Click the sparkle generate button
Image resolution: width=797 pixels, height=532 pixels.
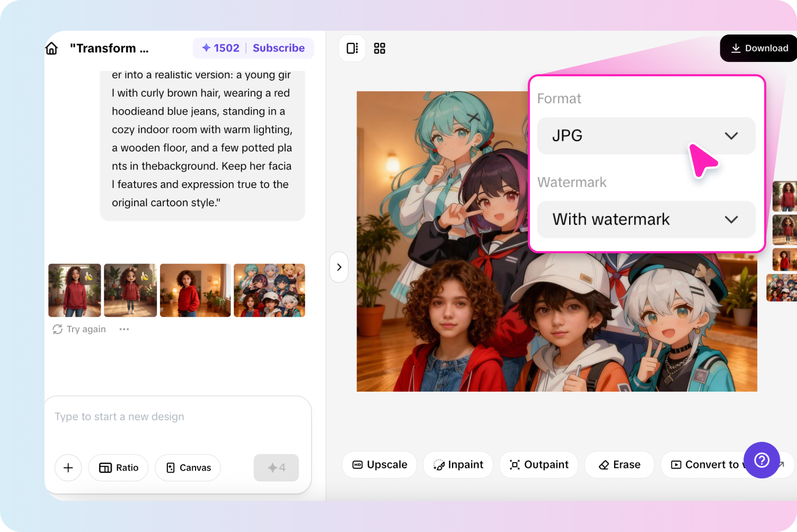coord(276,467)
